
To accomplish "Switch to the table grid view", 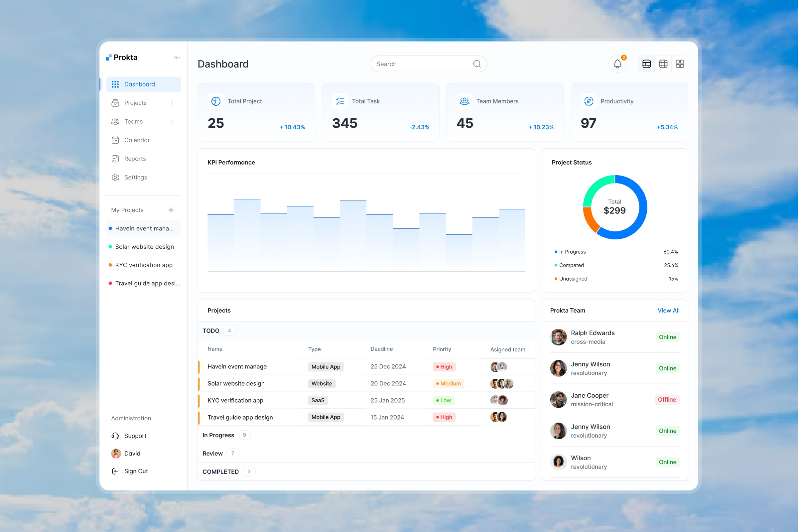I will click(x=663, y=64).
